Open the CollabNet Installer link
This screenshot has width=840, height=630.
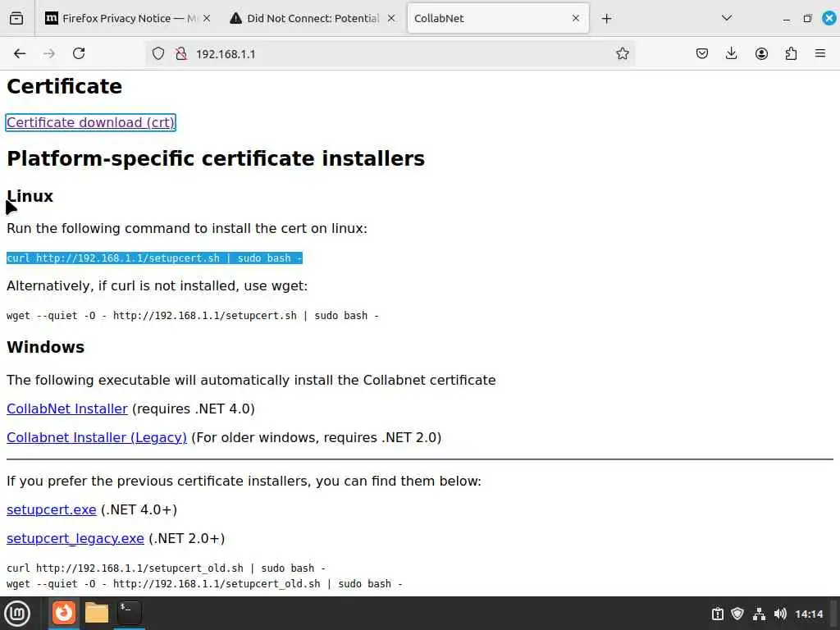tap(67, 409)
